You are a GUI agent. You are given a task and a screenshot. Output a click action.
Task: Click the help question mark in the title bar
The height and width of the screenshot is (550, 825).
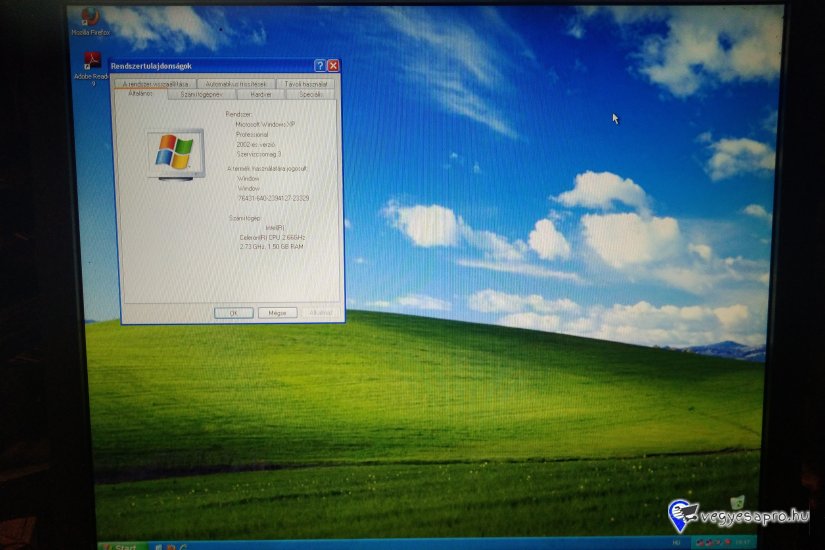(x=320, y=65)
